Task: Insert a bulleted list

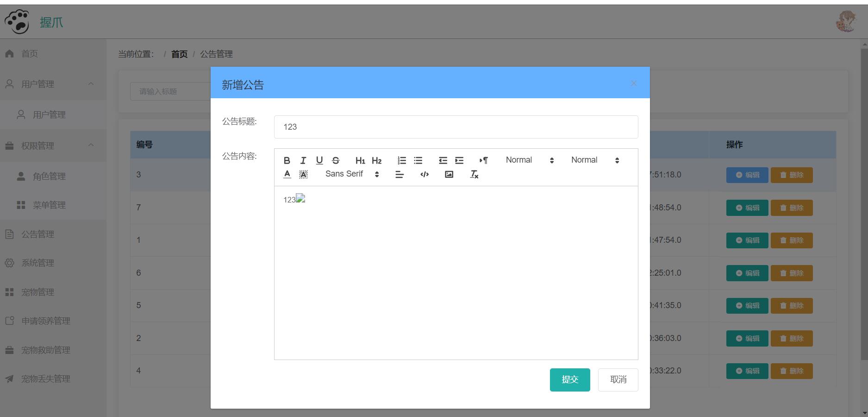Action: [x=418, y=160]
